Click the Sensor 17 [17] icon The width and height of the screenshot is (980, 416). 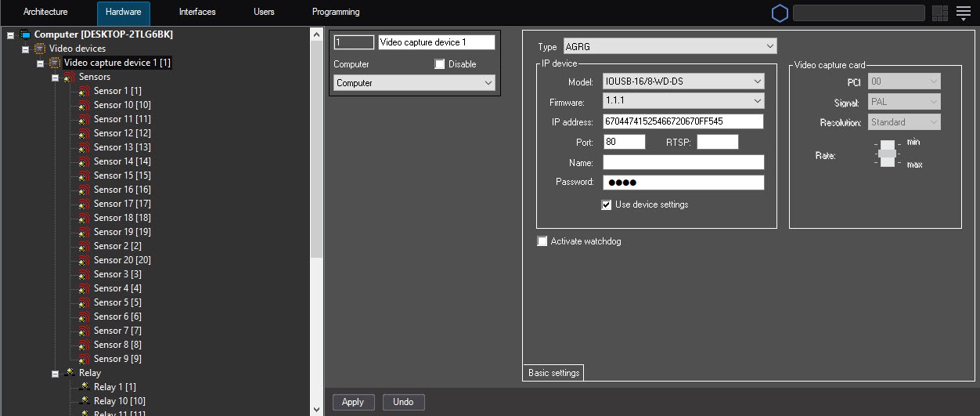click(x=85, y=204)
